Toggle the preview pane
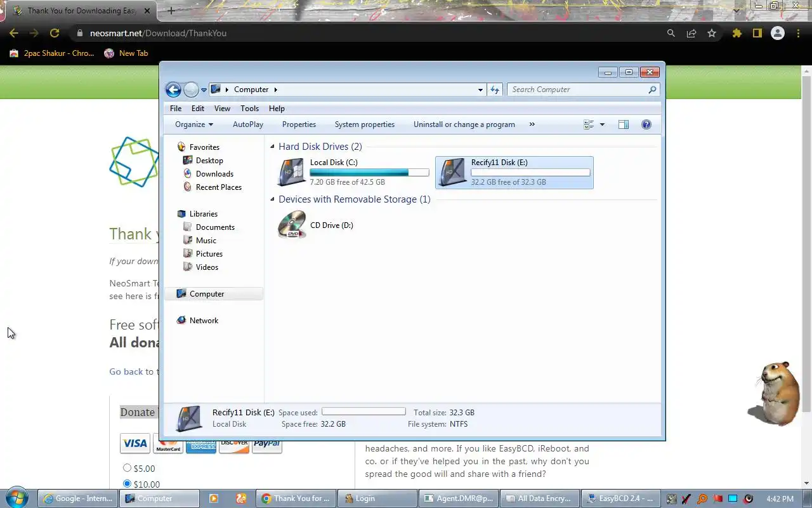The height and width of the screenshot is (508, 812). pyautogui.click(x=624, y=124)
